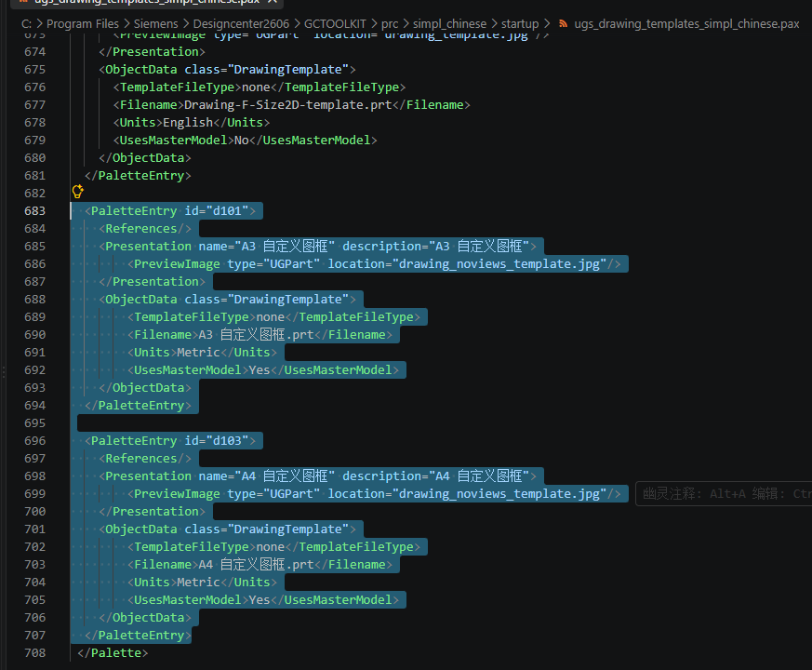Click the UsesMasterModel value No

click(x=242, y=140)
